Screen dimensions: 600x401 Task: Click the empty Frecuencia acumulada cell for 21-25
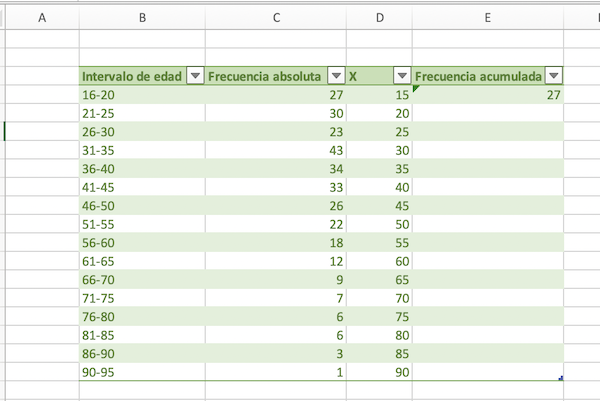pyautogui.click(x=488, y=114)
